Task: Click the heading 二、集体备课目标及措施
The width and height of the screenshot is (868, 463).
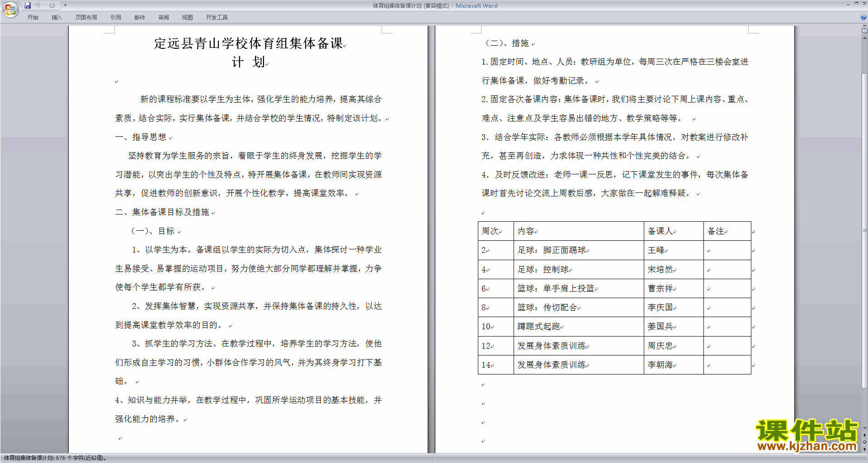Action: 162,212
